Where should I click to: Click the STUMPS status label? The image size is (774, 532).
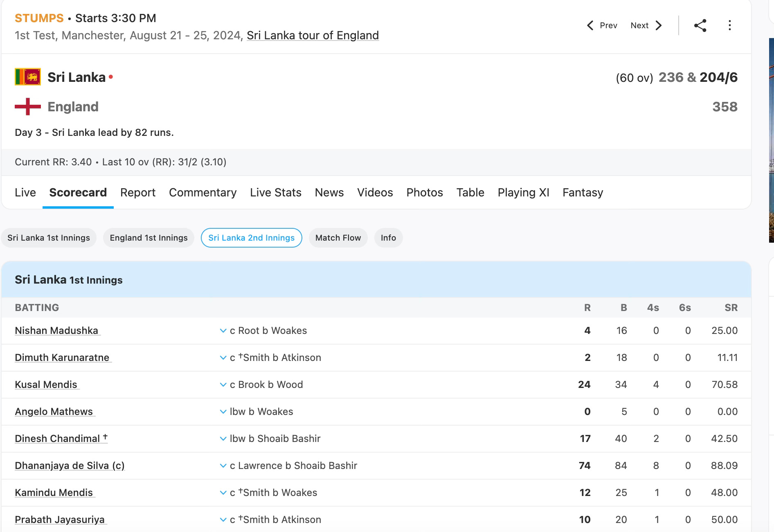pyautogui.click(x=39, y=18)
